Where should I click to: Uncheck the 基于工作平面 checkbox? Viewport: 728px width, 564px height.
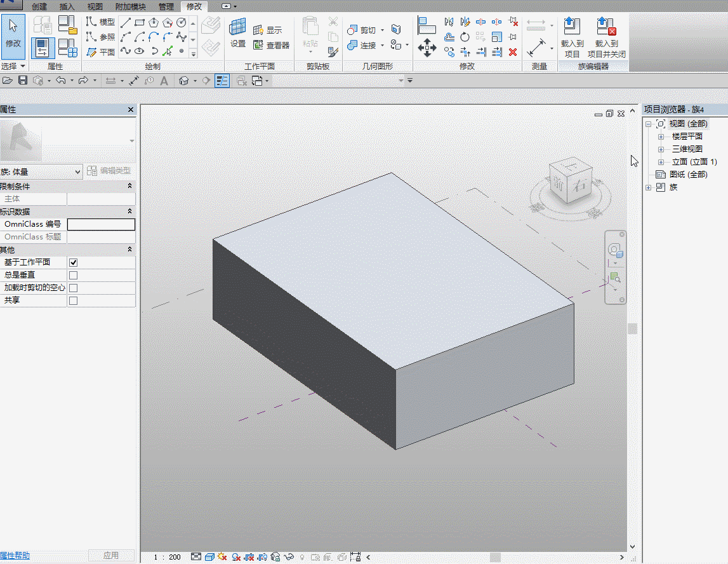tap(73, 262)
